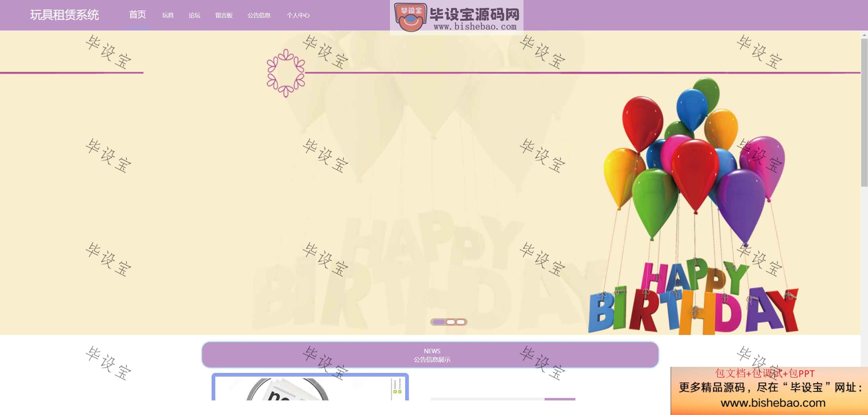The width and height of the screenshot is (868, 415).
Task: Click the NEWS 公告信息展示 header
Action: point(430,355)
